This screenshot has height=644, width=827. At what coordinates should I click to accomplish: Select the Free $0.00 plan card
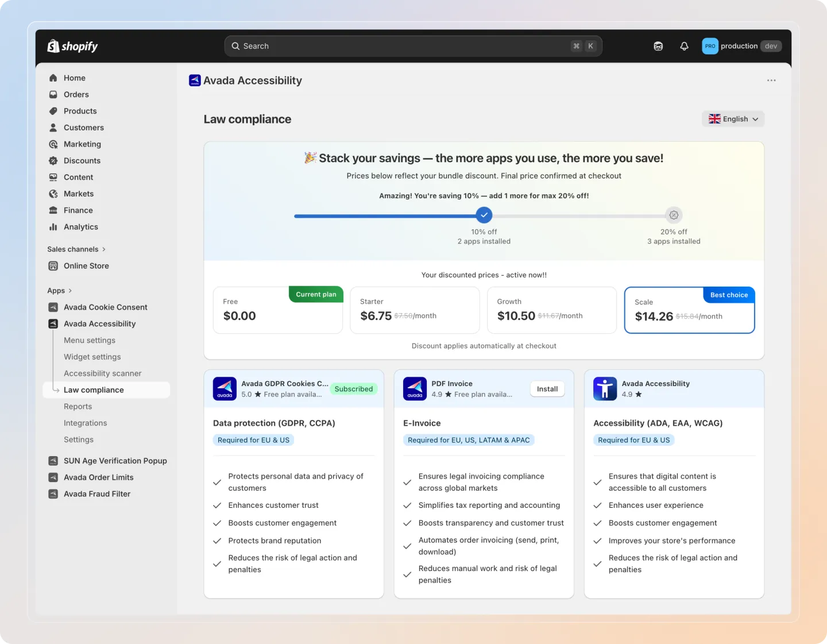(x=278, y=310)
